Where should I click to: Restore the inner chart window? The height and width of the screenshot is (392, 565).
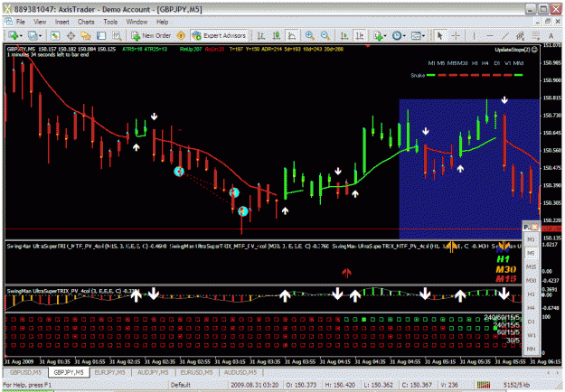click(x=548, y=22)
